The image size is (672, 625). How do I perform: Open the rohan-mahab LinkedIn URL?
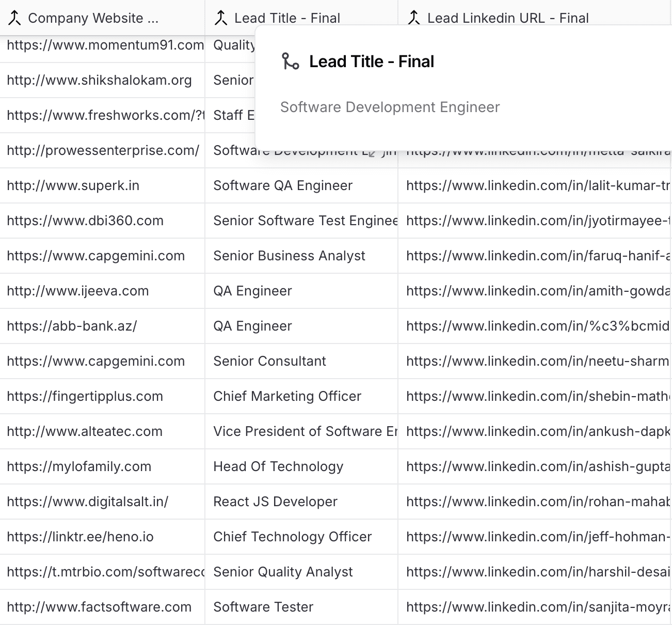tap(535, 502)
